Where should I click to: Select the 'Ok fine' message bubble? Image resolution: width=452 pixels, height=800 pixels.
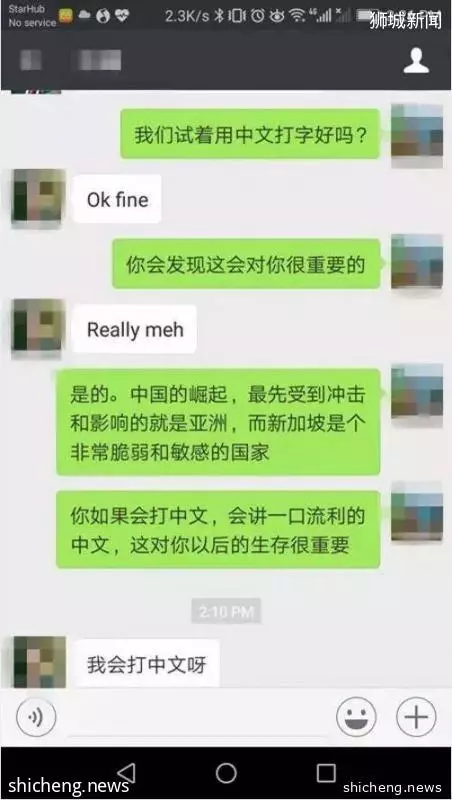117,199
